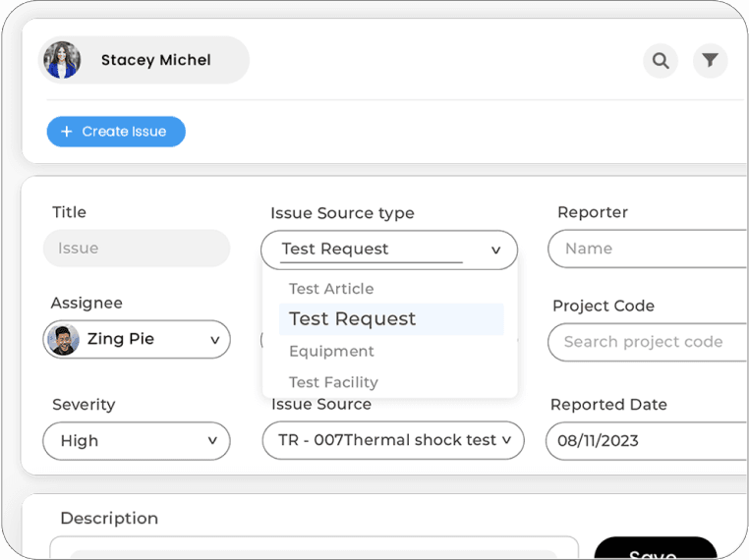The width and height of the screenshot is (749, 560).
Task: Collapse the Issue Source type dropdown arrow
Action: click(495, 251)
